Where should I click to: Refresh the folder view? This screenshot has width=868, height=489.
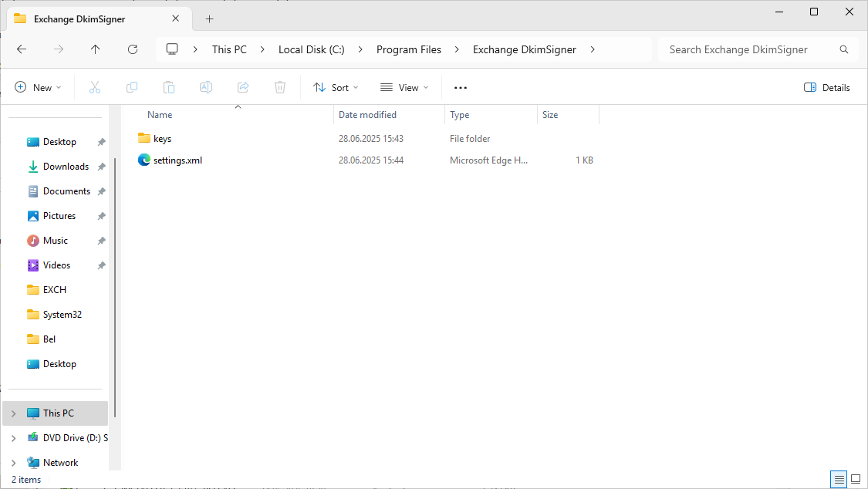pyautogui.click(x=132, y=49)
